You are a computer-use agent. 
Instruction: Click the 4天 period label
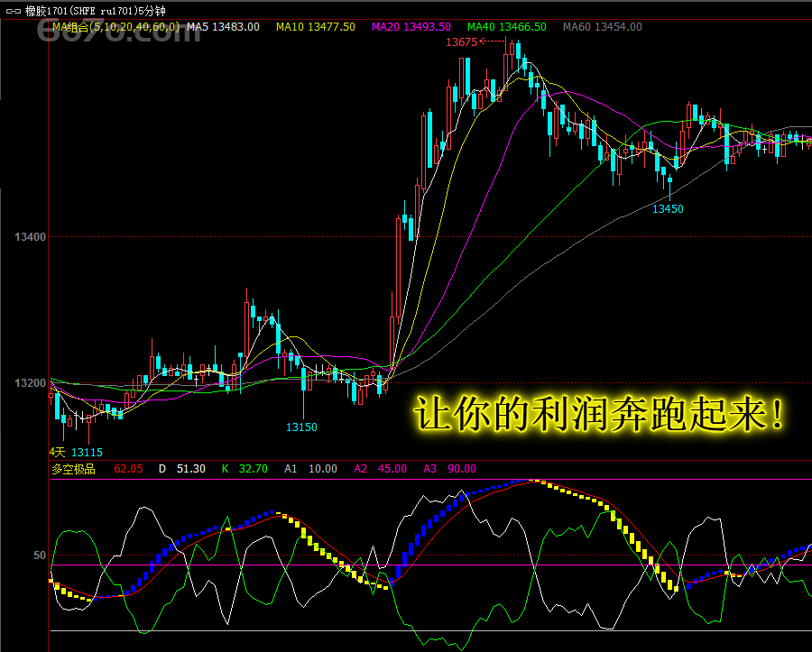58,452
